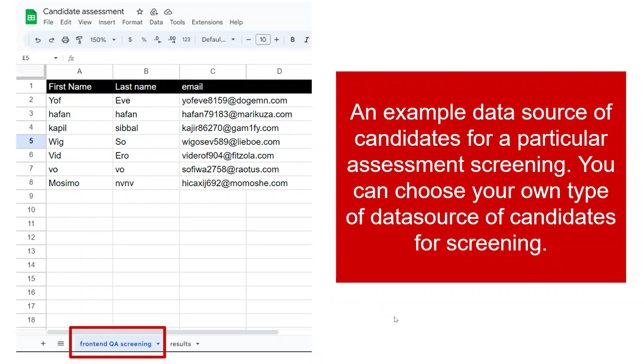Toggle italic formatting
The height and width of the screenshot is (364, 644).
pyautogui.click(x=306, y=40)
